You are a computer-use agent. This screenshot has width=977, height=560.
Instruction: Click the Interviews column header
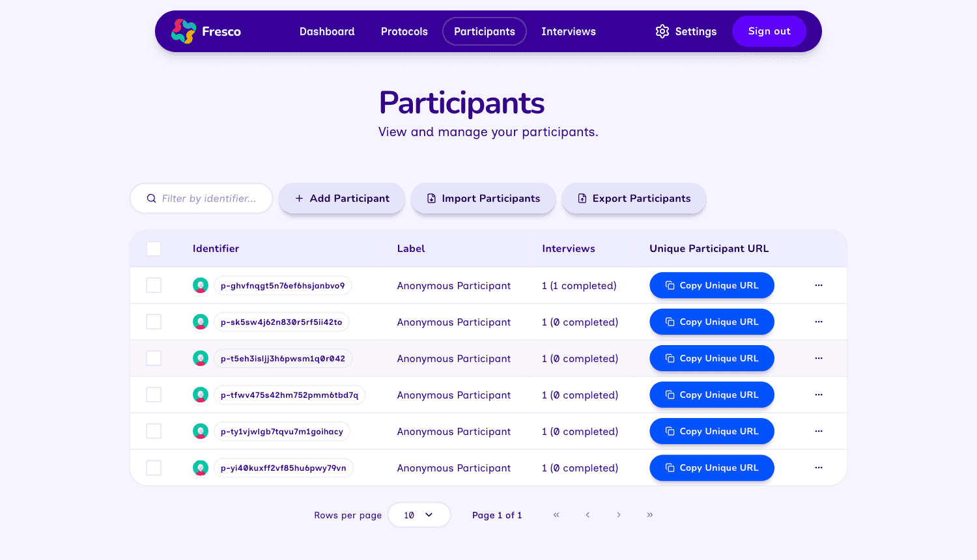569,249
